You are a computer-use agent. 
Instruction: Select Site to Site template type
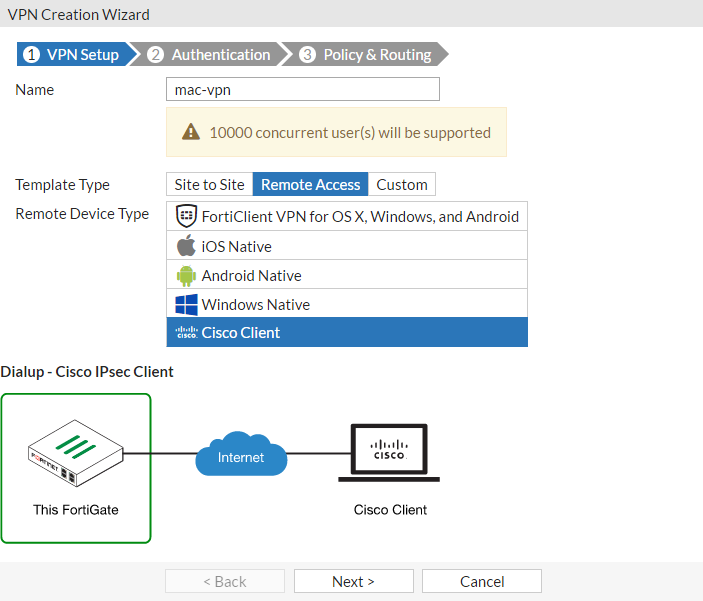click(209, 184)
